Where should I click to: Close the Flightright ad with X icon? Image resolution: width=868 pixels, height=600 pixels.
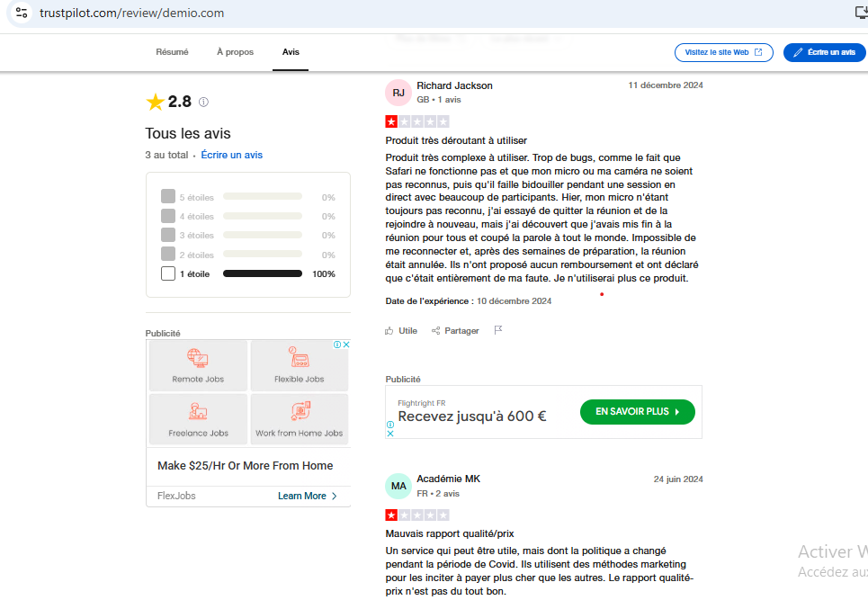390,434
